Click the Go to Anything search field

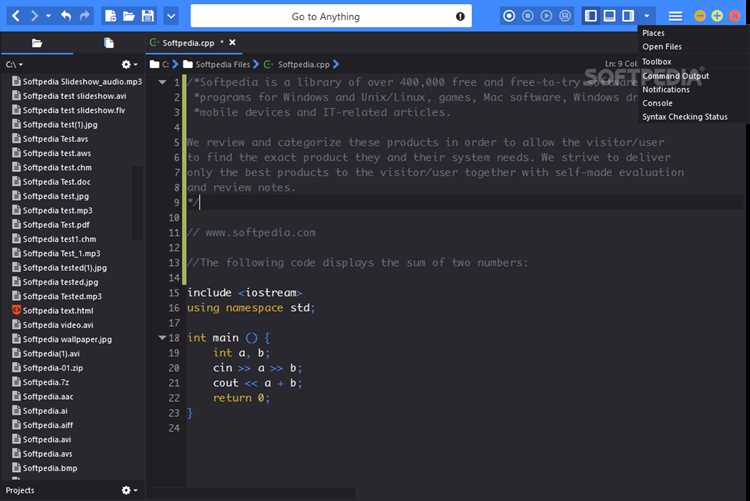pyautogui.click(x=331, y=16)
